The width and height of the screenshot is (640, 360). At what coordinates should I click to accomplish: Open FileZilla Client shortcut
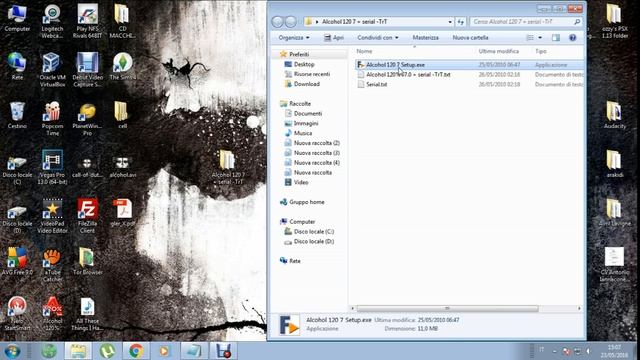87,216
